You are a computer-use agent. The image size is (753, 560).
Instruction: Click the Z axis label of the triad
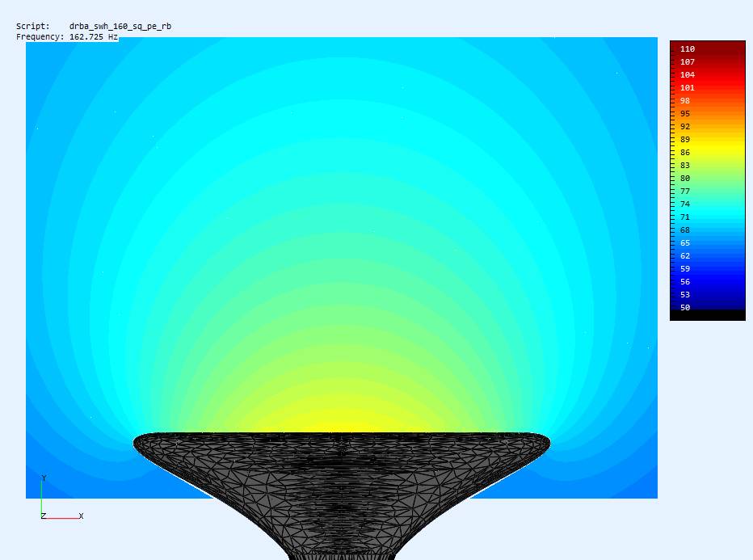[43, 516]
